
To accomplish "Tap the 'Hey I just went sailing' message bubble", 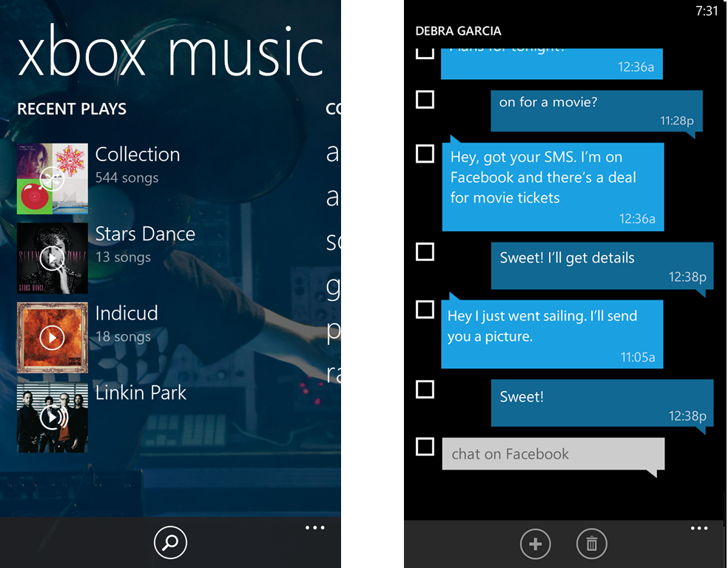I will tap(552, 334).
